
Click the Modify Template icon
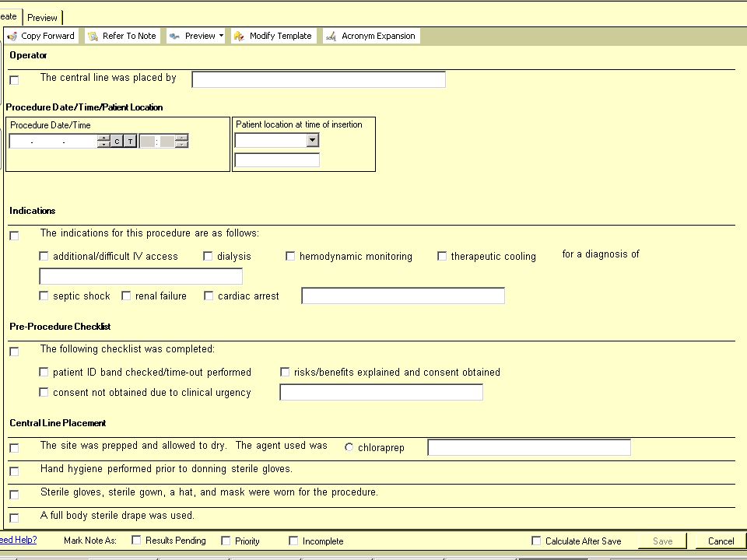coord(239,37)
